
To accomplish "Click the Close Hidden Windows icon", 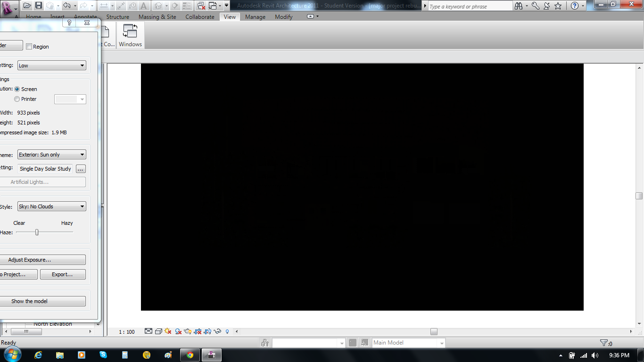I will (201, 6).
